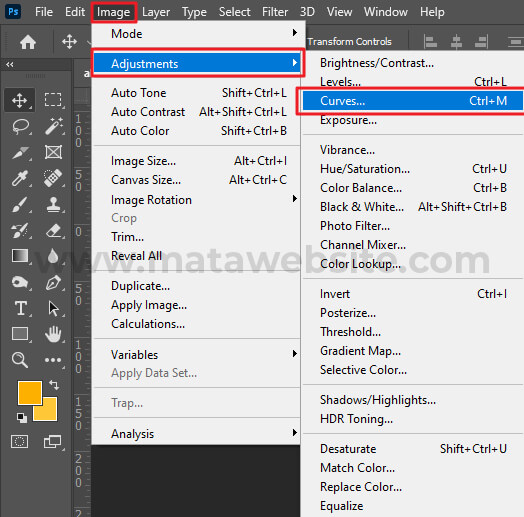Select the Pen tool
This screenshot has height=517, width=524.
53,282
